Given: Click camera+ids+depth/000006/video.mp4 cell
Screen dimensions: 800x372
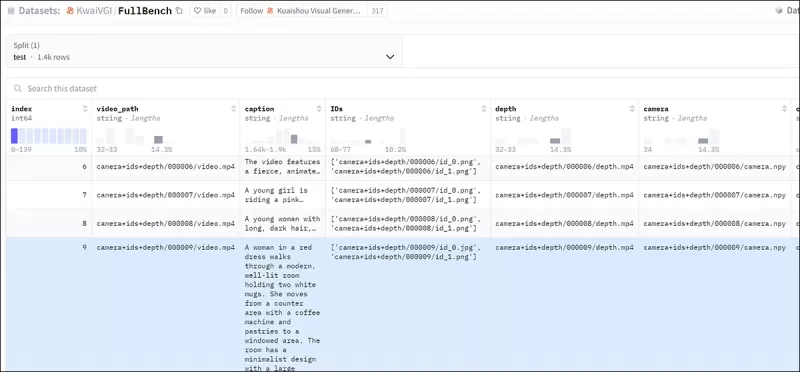Looking at the screenshot, I should pyautogui.click(x=165, y=167).
